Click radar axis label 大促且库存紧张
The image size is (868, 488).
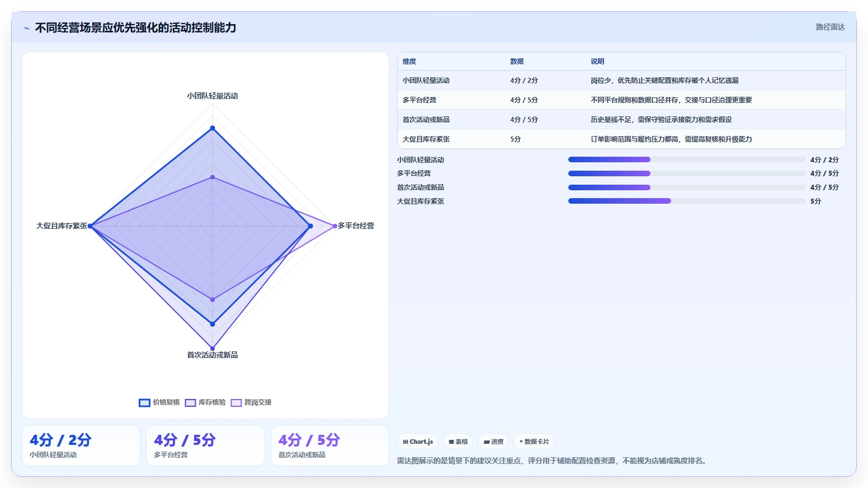click(62, 226)
